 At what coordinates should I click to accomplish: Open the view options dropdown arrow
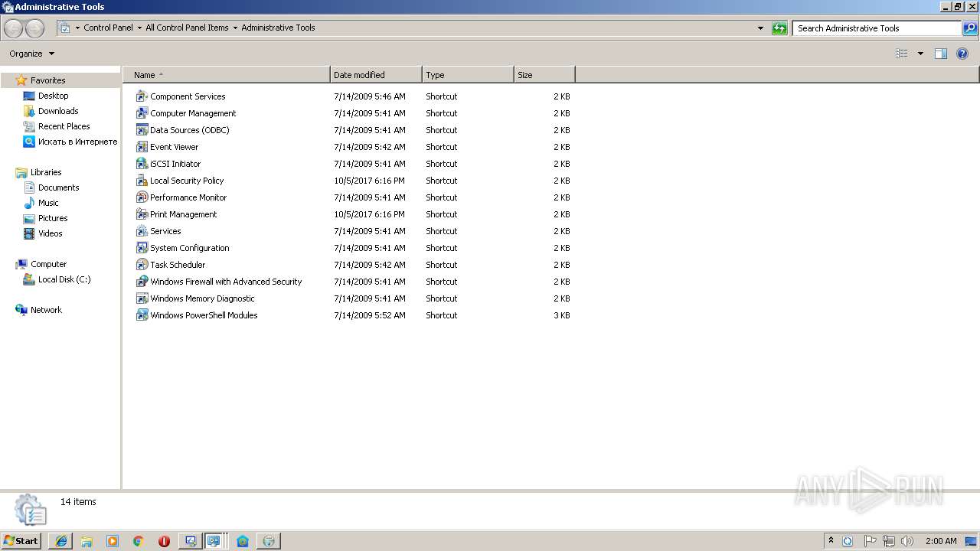(920, 54)
